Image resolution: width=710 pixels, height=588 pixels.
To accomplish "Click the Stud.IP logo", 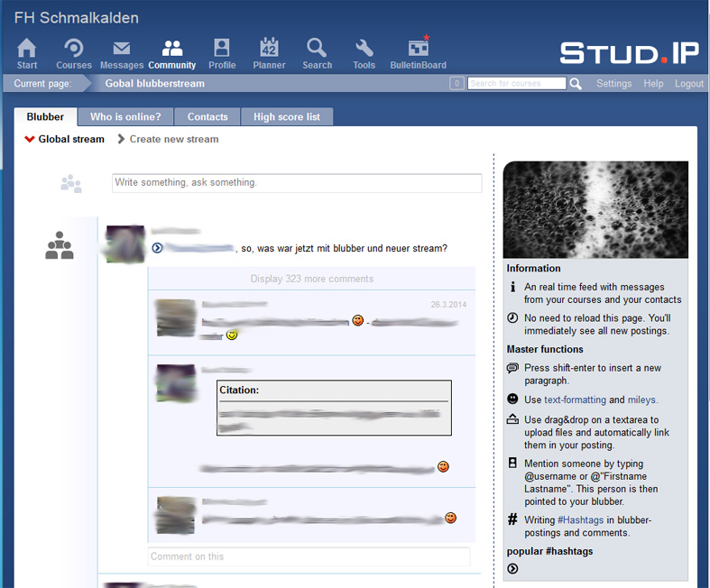I will pyautogui.click(x=630, y=53).
